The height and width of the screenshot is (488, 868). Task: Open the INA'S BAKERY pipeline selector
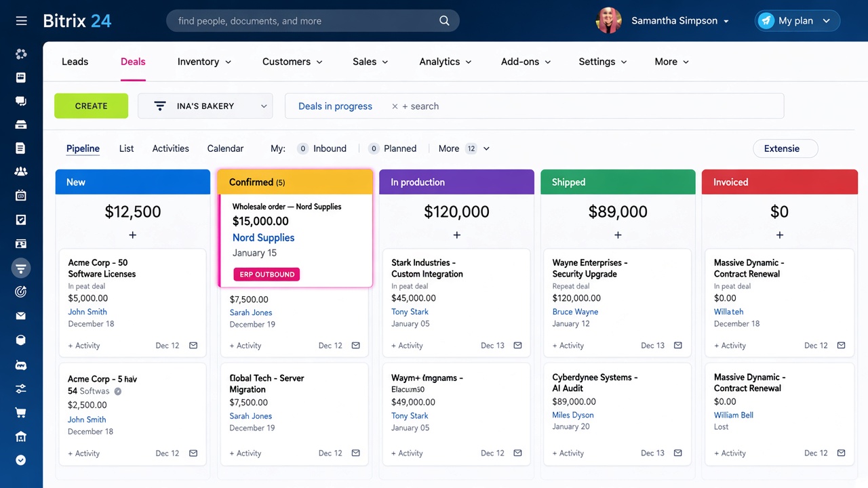(205, 106)
